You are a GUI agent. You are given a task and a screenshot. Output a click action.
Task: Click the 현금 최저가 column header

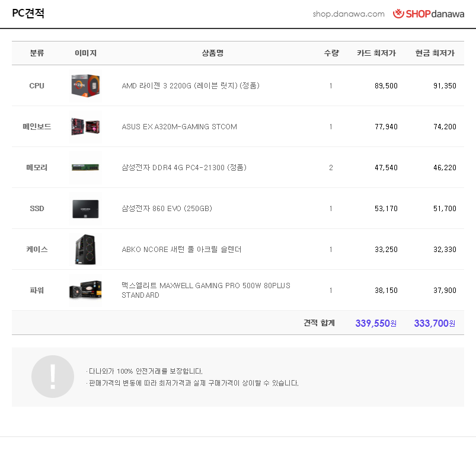(435, 53)
